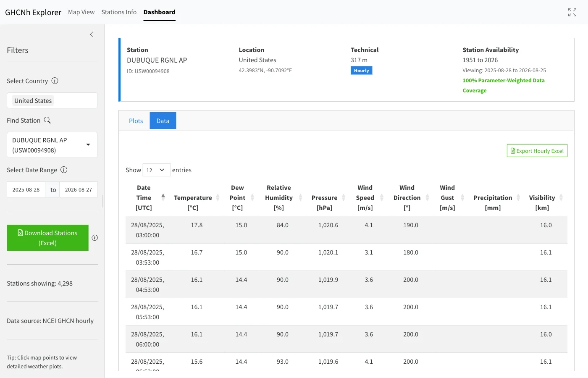Select the Data tab
The width and height of the screenshot is (588, 378).
click(163, 121)
